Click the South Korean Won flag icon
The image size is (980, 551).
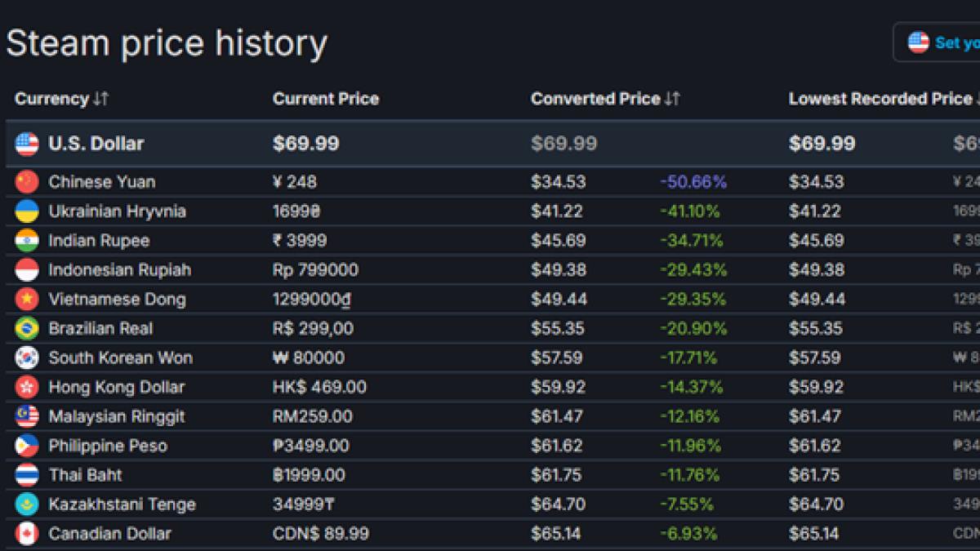coord(27,358)
